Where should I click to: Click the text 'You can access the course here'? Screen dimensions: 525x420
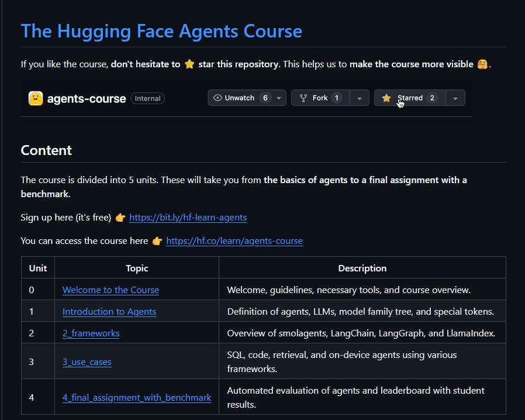point(84,241)
